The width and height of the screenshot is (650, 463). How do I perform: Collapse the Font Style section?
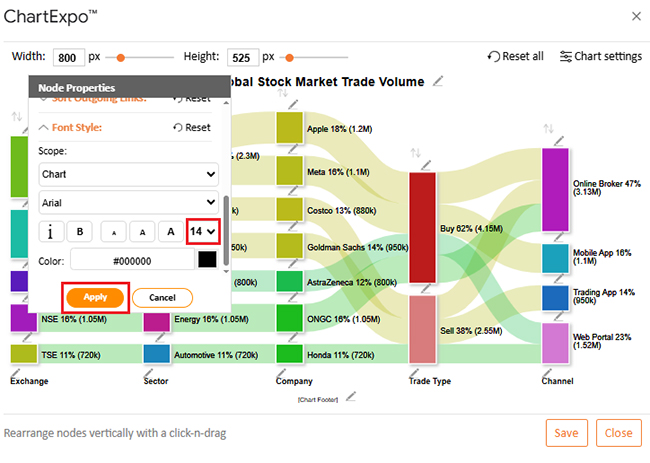click(44, 128)
